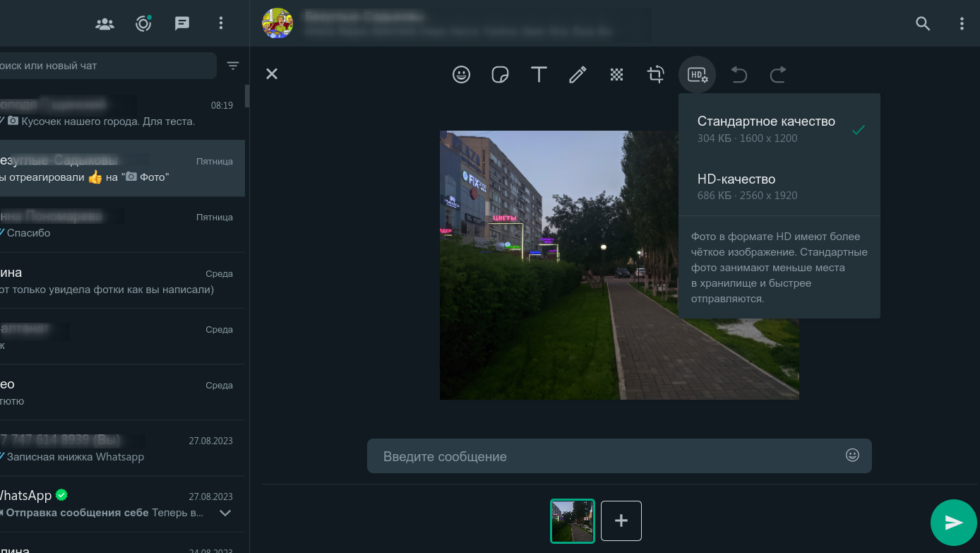Toggle the HD quality settings button

click(x=697, y=74)
